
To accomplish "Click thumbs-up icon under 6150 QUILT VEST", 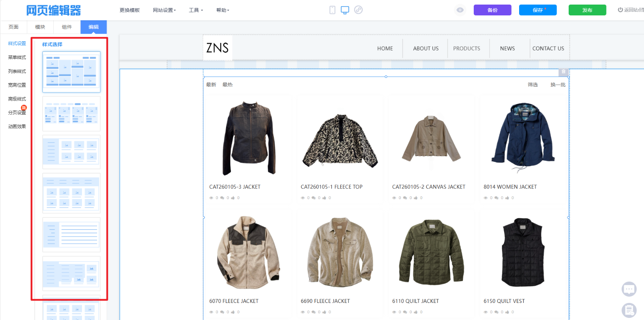I will coord(507,312).
